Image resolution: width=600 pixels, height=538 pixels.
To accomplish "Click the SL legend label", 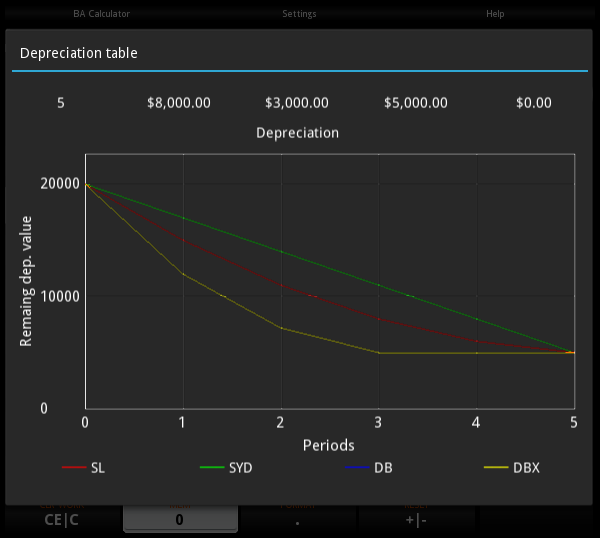I will [98, 468].
